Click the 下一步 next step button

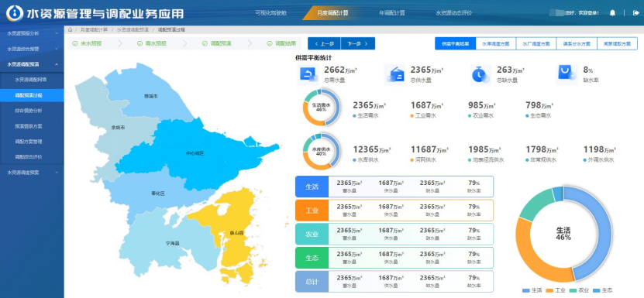358,43
